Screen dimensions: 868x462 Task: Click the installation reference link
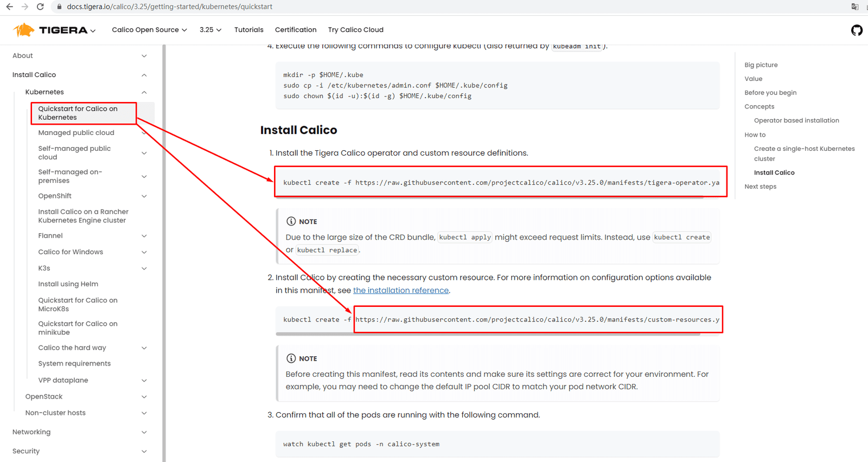(x=401, y=291)
